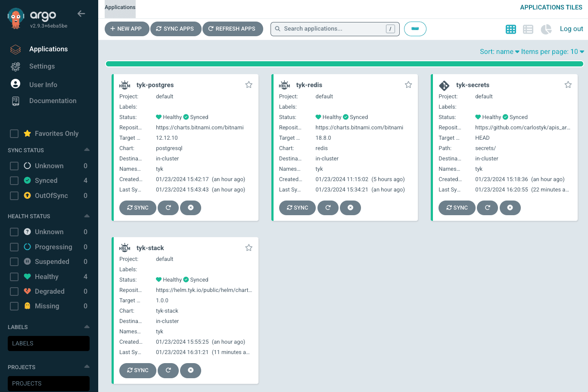Click the NEW APP button

click(x=127, y=28)
